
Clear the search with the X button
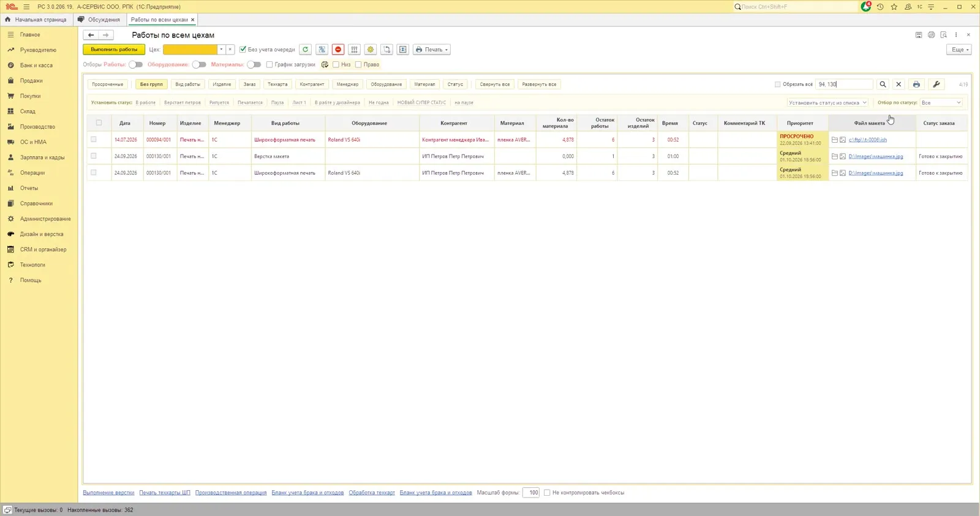tap(899, 85)
